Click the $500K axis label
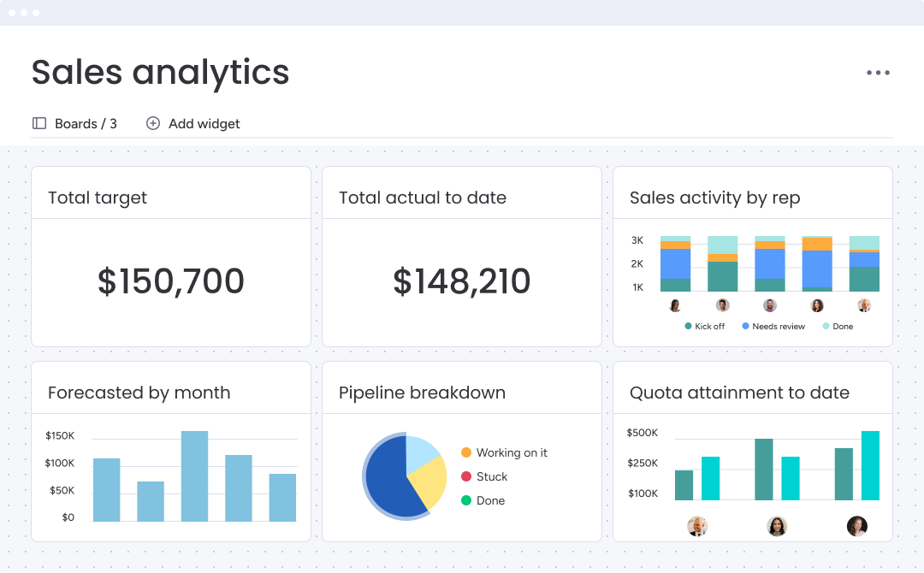This screenshot has width=924, height=573. pyautogui.click(x=643, y=433)
